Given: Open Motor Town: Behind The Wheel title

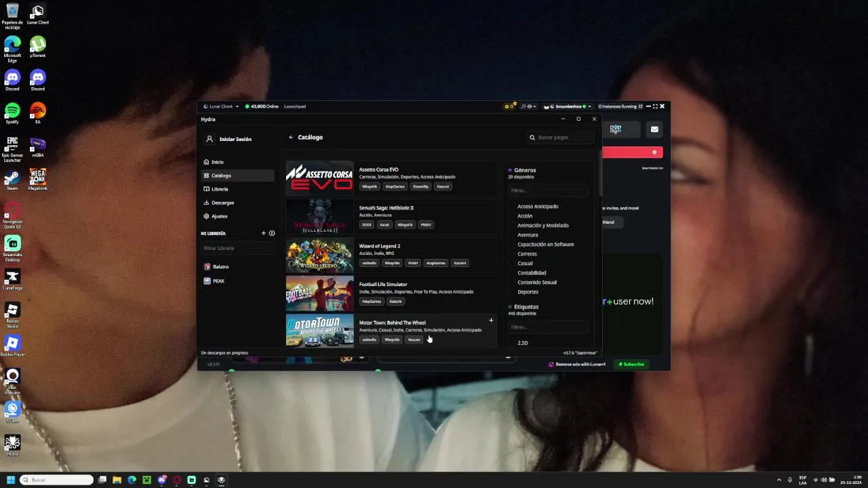Looking at the screenshot, I should point(392,323).
